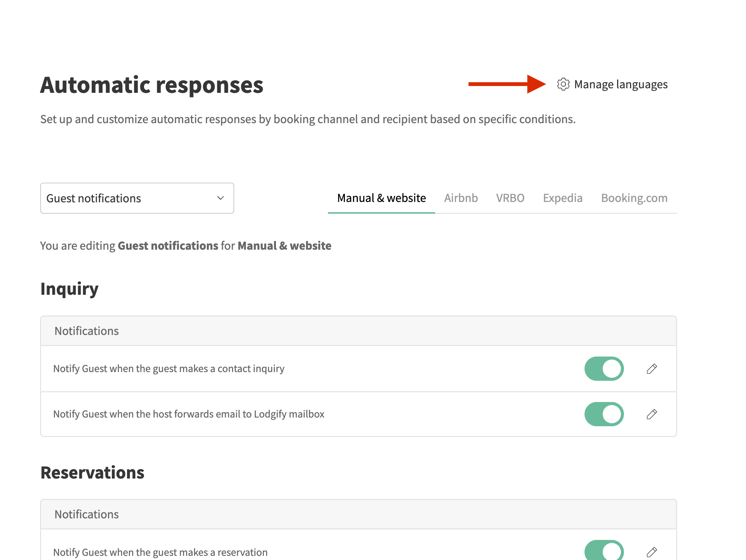746x560 pixels.
Task: Click the chevron arrow in Guest notifications box
Action: tap(221, 198)
